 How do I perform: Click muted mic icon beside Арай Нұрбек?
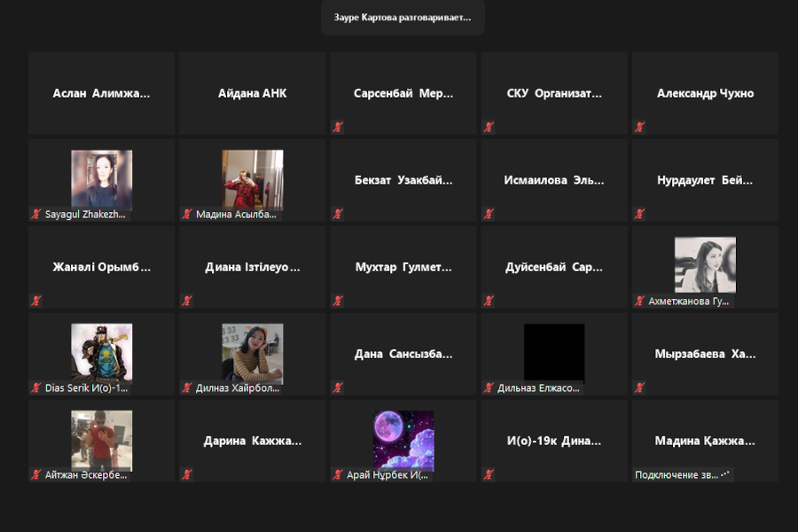(338, 475)
